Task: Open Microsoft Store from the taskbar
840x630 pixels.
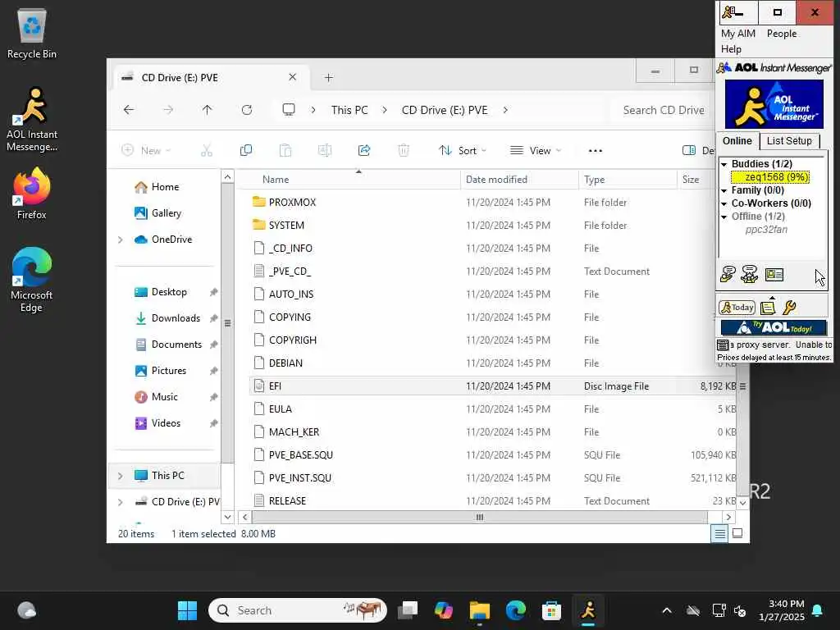Action: (x=551, y=610)
